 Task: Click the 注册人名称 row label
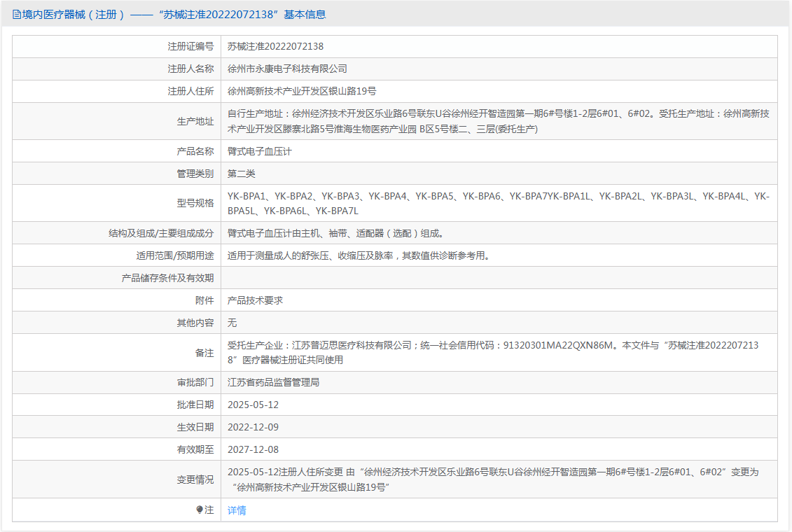(x=190, y=69)
